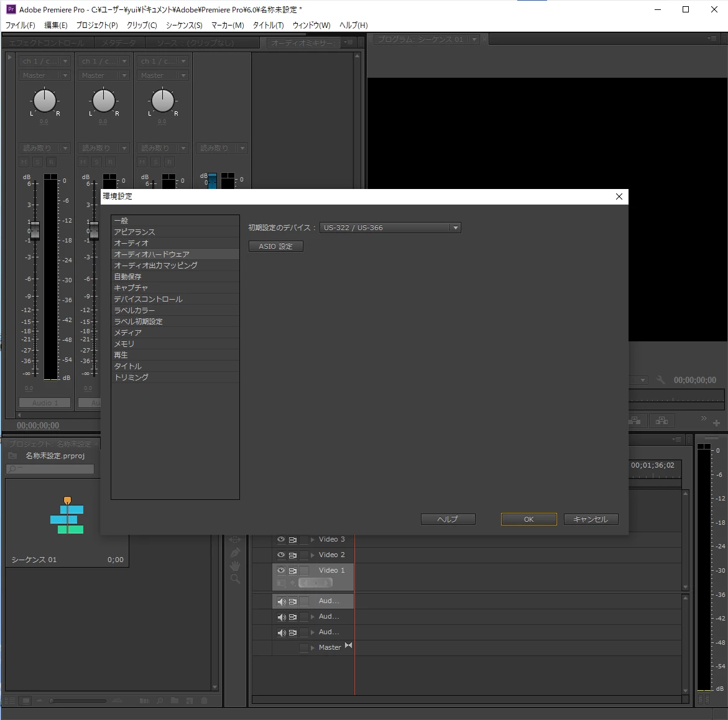Click wrench settings icon in program monitor
The width and height of the screenshot is (728, 720).
point(660,380)
